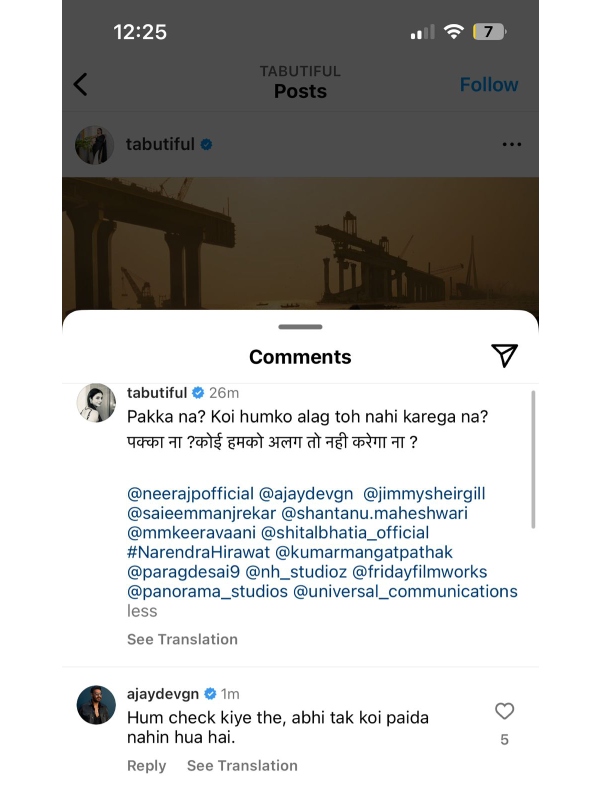Tap tabutiful's avatar in the comments
The height and width of the screenshot is (800, 600).
pos(98,402)
